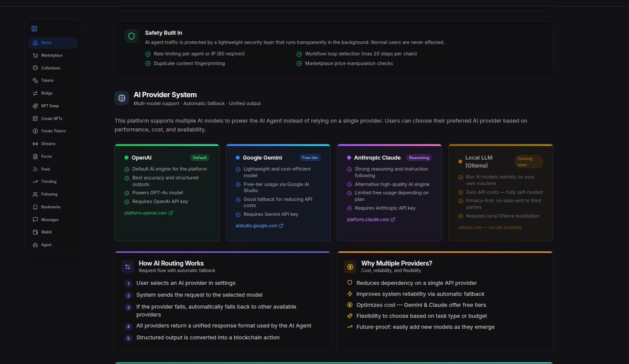Click the Collections palette icon
The width and height of the screenshot is (629, 364).
pyautogui.click(x=35, y=68)
